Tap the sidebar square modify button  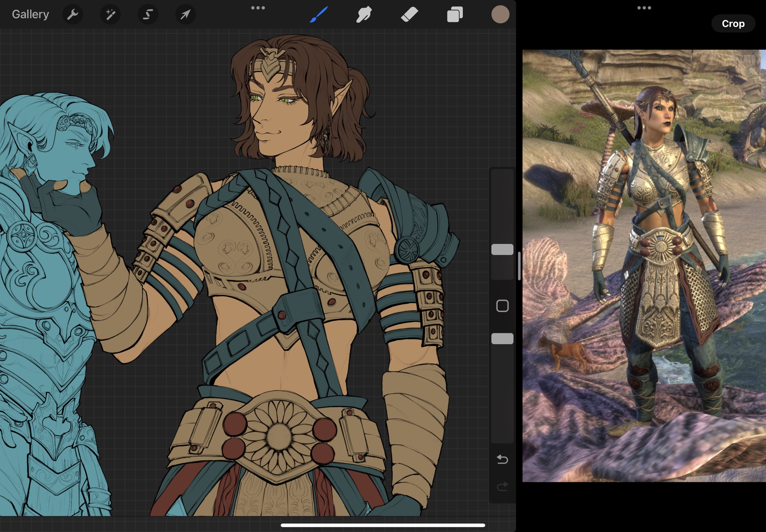502,306
